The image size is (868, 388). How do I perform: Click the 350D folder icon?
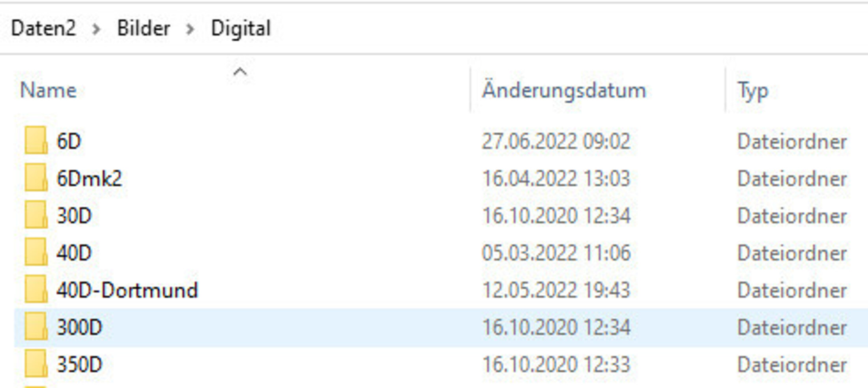(36, 364)
